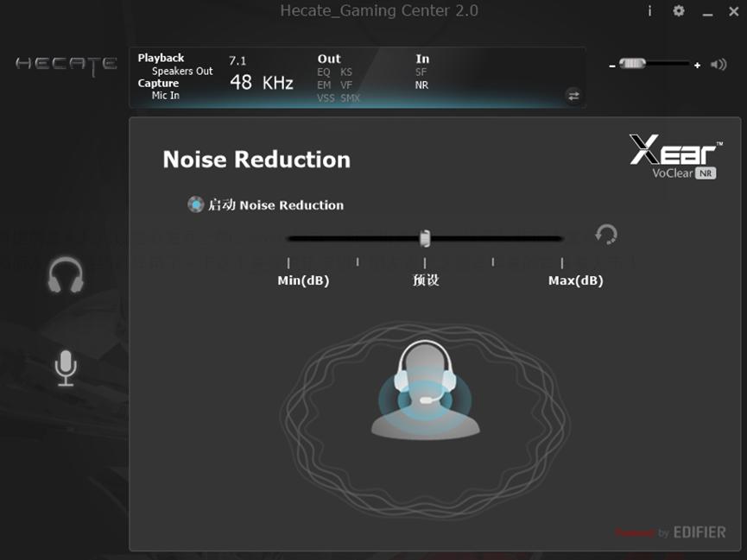Click the 7.1 channel mode label
This screenshot has width=747, height=560.
[x=237, y=61]
